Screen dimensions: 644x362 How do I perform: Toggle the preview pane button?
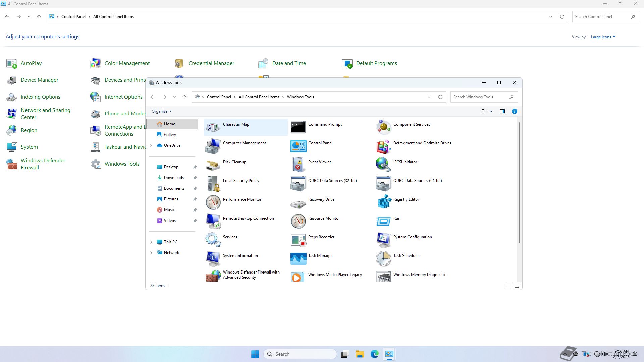[502, 111]
